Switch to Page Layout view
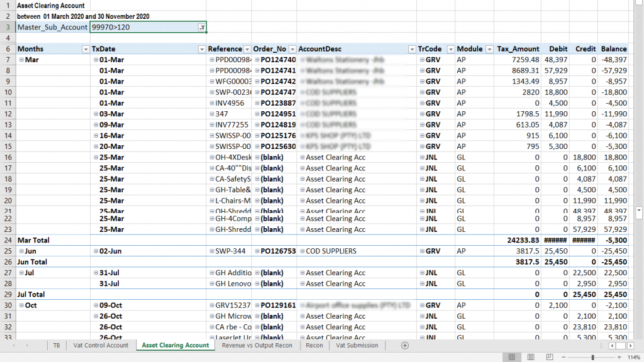644x362 pixels. 531,357
